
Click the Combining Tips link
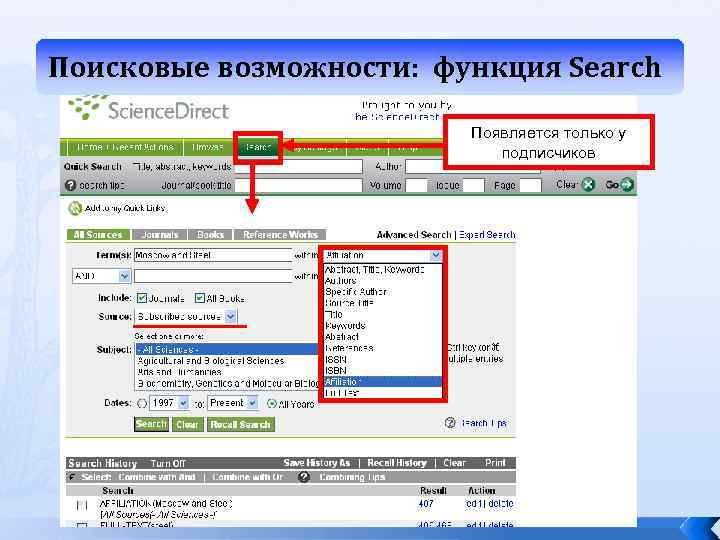(x=352, y=477)
